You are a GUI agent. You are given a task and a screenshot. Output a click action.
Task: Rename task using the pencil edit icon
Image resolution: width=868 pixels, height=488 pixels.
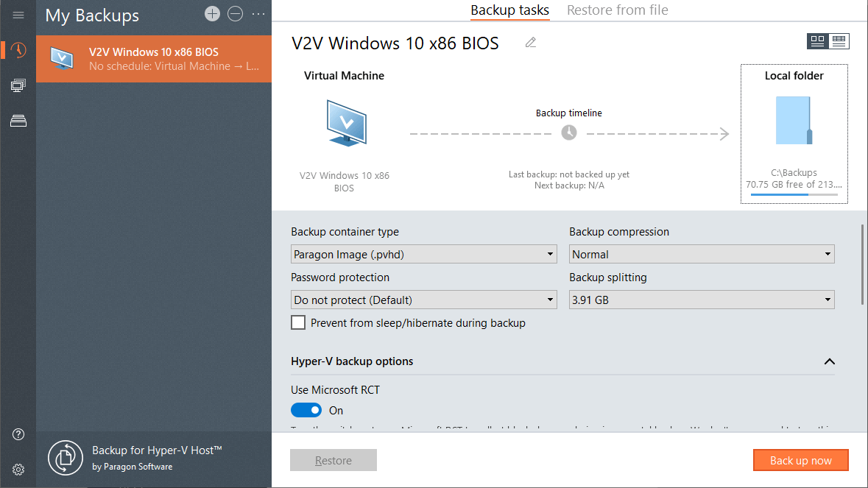point(531,43)
